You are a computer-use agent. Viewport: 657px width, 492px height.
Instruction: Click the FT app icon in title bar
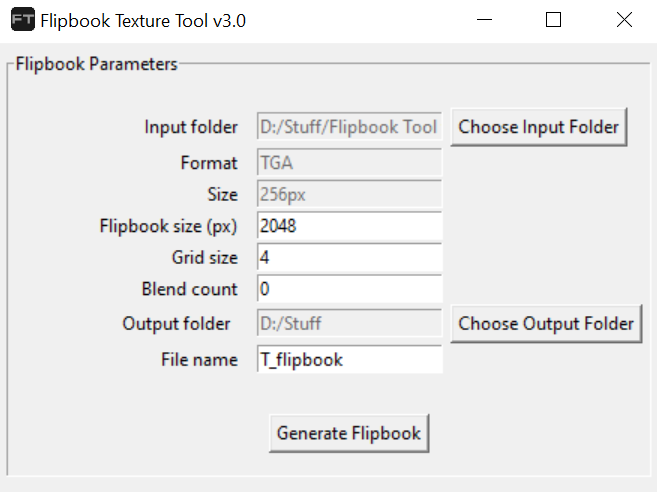pos(22,20)
